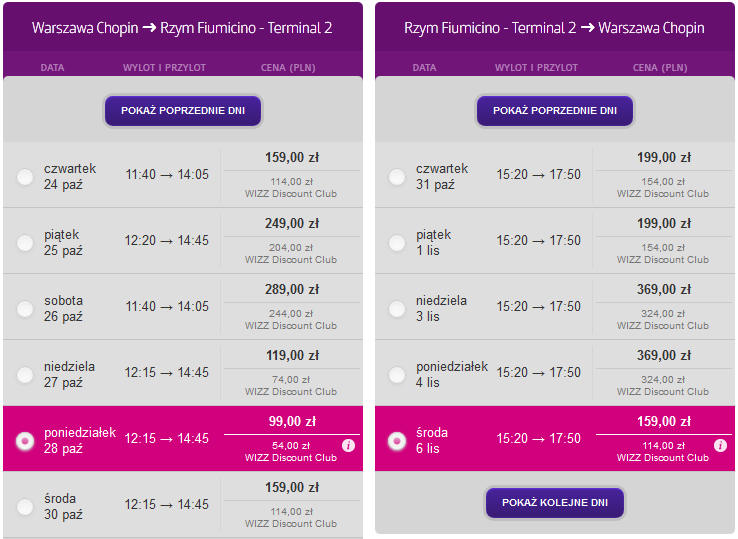738x539 pixels.
Task: Choose the 289,00 zł fare on 26 paź
Action: [x=292, y=290]
